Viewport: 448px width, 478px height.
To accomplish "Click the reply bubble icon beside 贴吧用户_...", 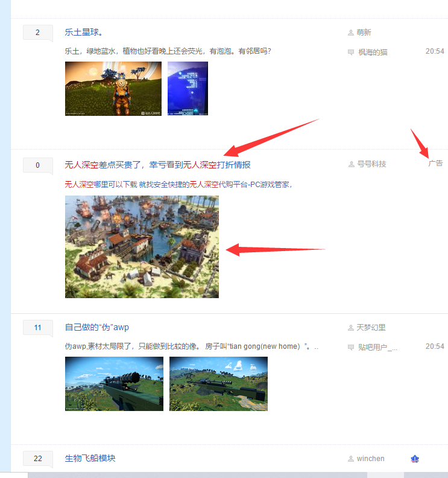I will 351,347.
